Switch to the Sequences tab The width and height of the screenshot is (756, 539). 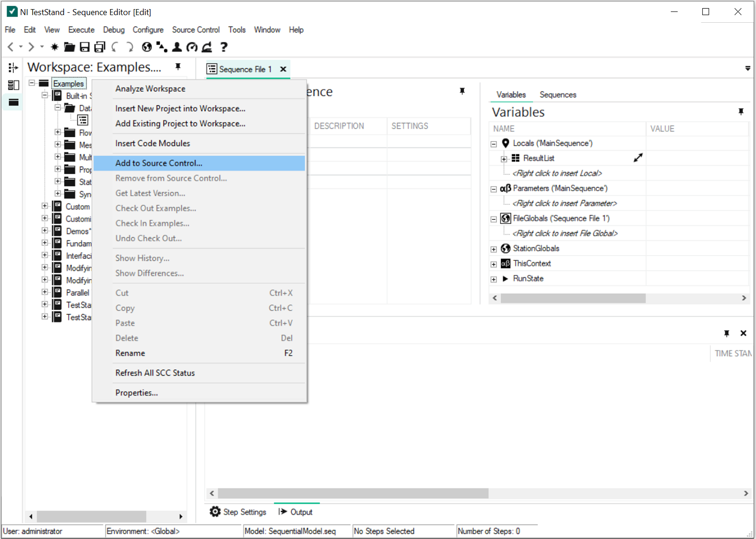(x=558, y=95)
